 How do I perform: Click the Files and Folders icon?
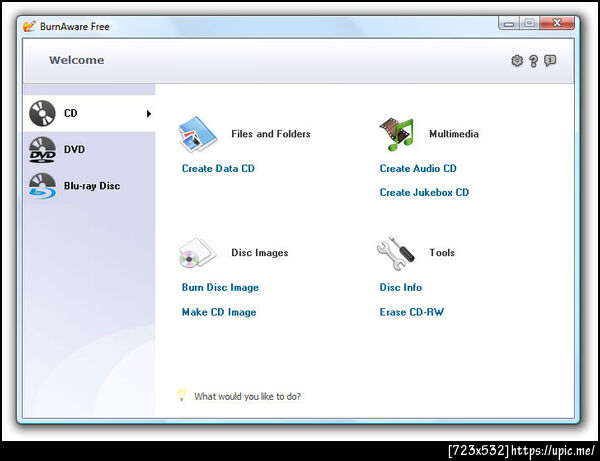pos(198,134)
